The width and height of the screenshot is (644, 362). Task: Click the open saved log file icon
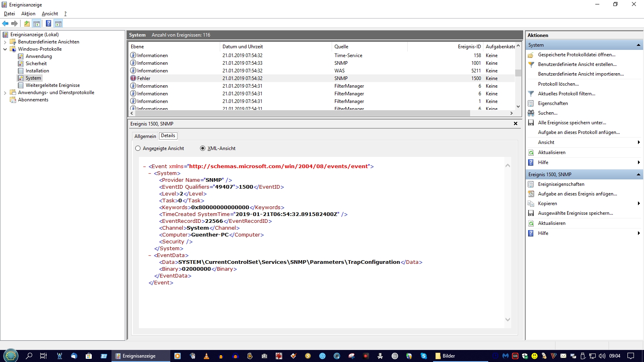coord(531,55)
